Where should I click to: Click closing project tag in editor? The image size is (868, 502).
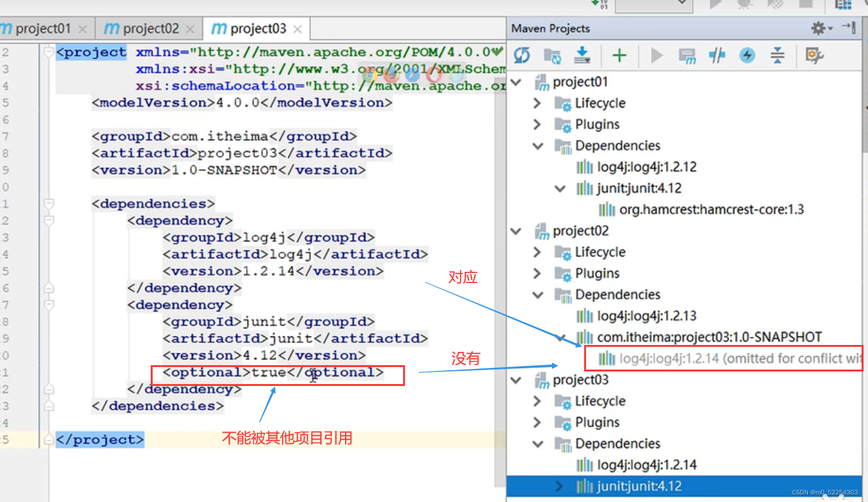(100, 440)
